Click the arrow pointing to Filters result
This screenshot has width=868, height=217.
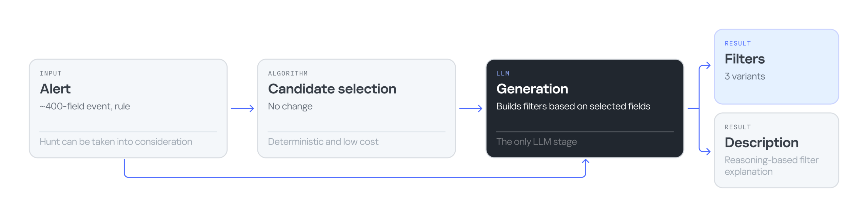click(x=705, y=66)
